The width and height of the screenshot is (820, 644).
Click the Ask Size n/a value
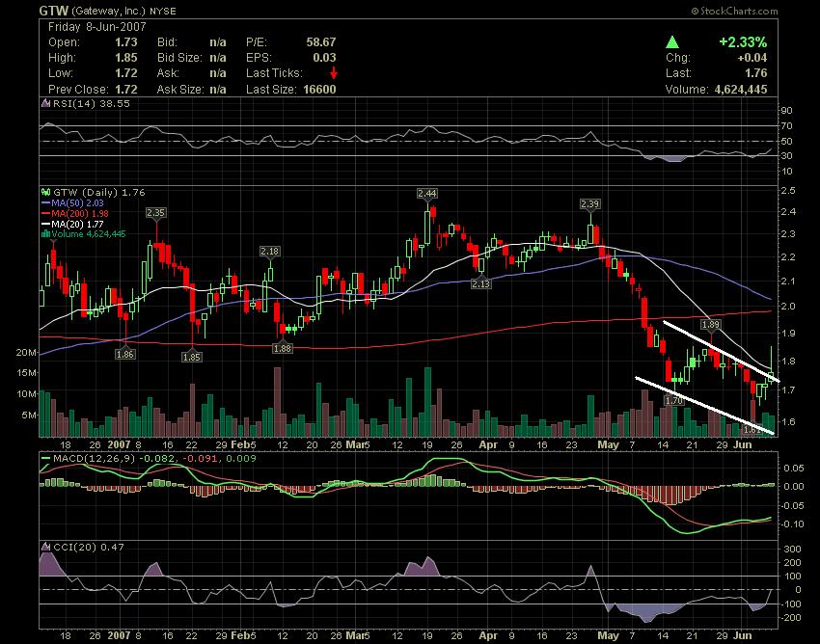coord(218,90)
